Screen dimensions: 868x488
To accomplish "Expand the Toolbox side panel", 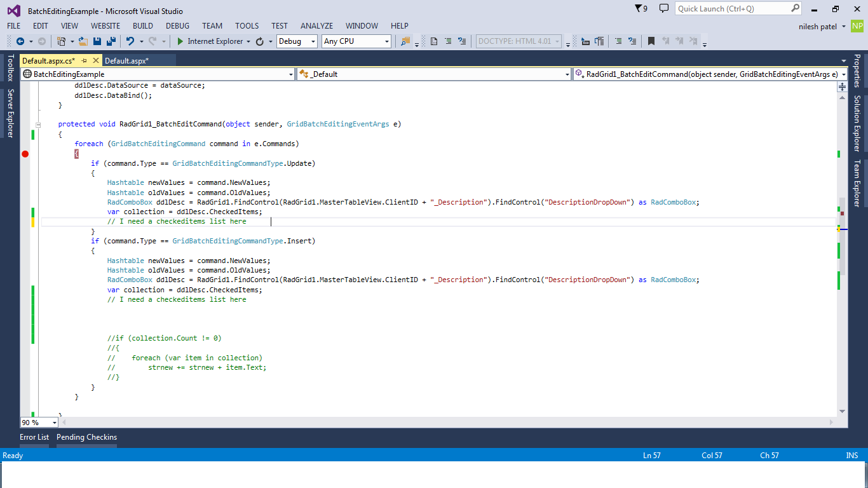I will 10,68.
